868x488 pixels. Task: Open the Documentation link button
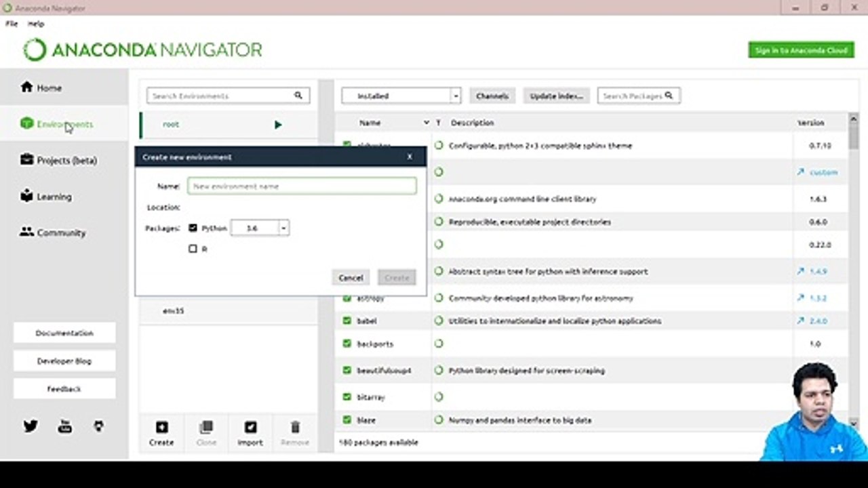point(64,333)
